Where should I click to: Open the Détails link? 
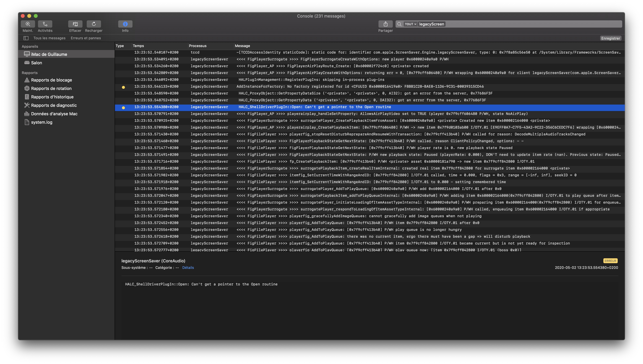(x=188, y=268)
